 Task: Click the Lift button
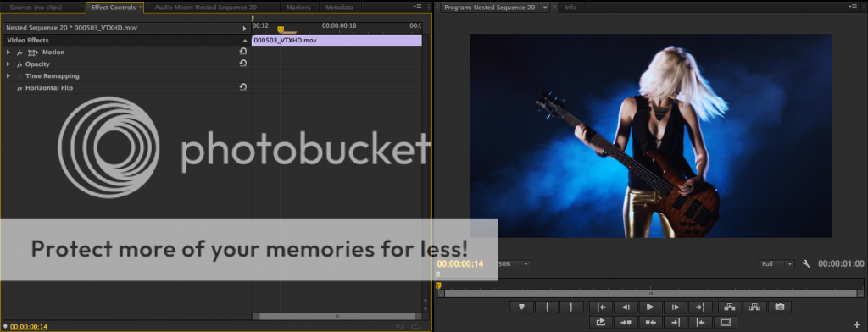(x=730, y=307)
